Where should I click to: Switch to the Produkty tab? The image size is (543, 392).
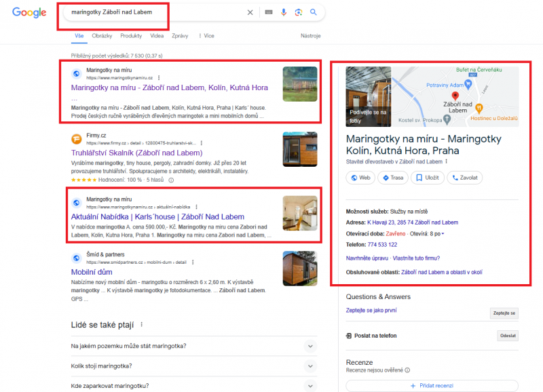coord(131,36)
